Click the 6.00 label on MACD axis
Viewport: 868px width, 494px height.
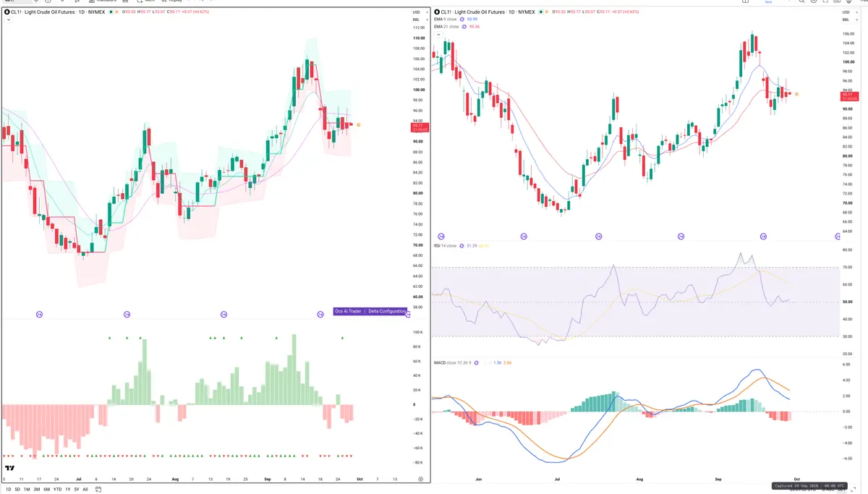point(846,365)
